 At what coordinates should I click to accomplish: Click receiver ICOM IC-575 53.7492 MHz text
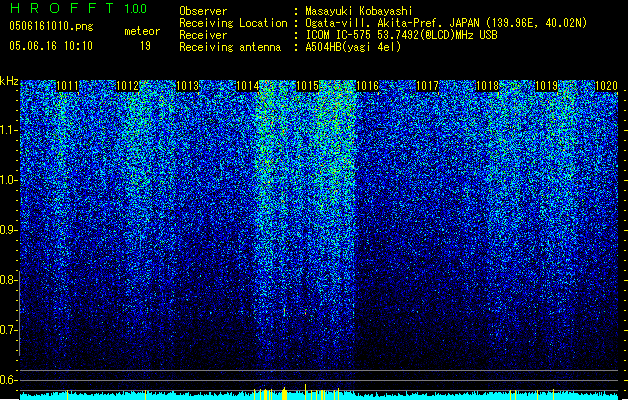click(401, 35)
